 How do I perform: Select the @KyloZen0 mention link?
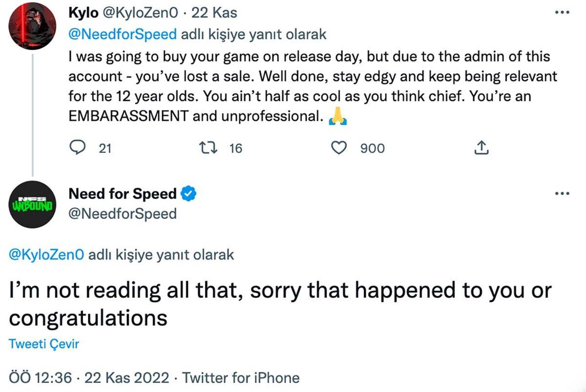47,254
